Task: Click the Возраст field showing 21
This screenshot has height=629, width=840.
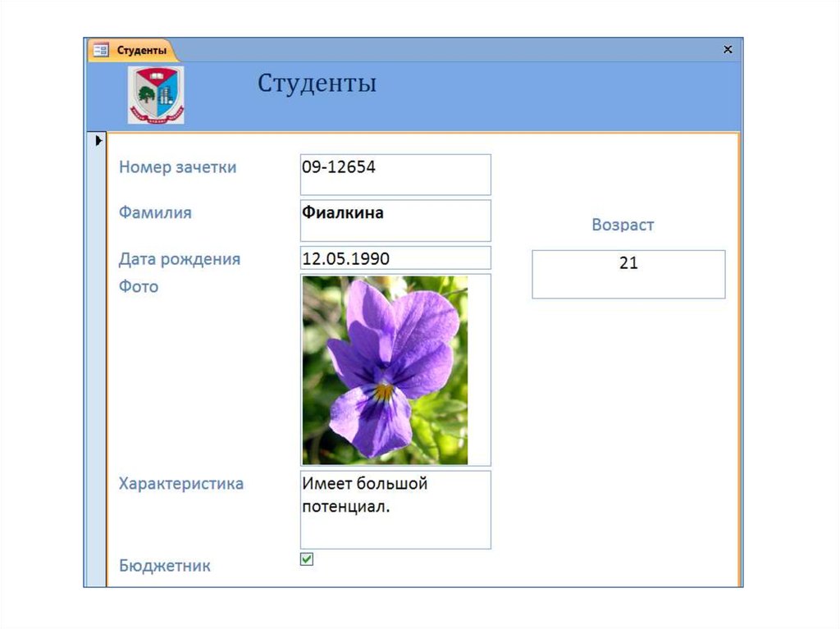Action: pyautogui.click(x=628, y=274)
